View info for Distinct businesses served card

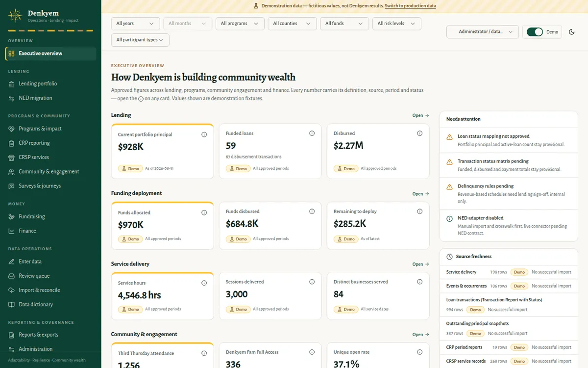click(420, 282)
